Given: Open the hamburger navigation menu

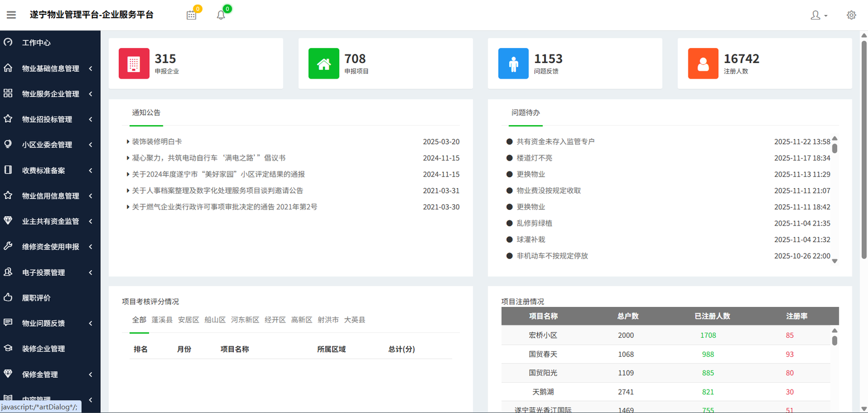Looking at the screenshot, I should 11,14.
